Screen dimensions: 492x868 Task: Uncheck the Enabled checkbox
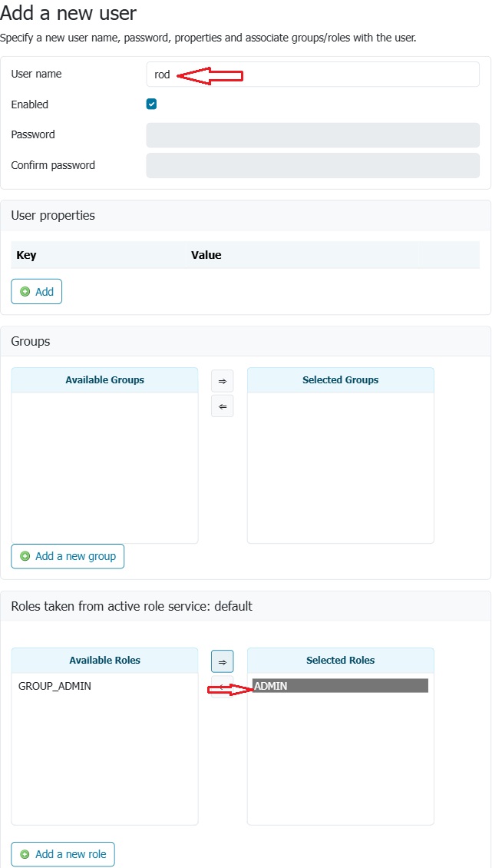click(152, 104)
